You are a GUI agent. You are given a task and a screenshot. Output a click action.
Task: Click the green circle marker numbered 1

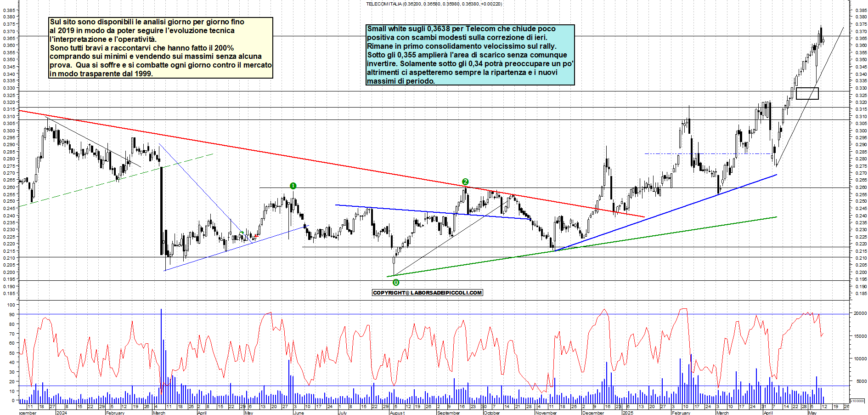[x=293, y=186]
